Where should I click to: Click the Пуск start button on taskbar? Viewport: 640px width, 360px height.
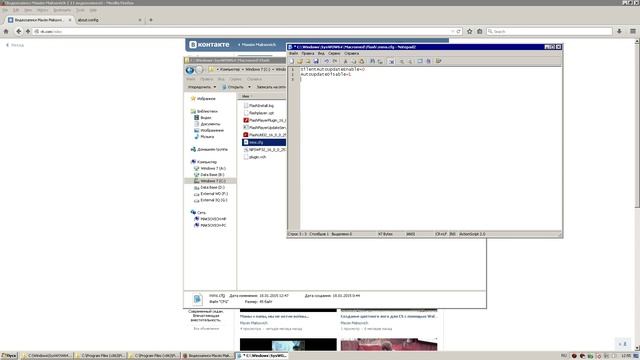(9, 356)
